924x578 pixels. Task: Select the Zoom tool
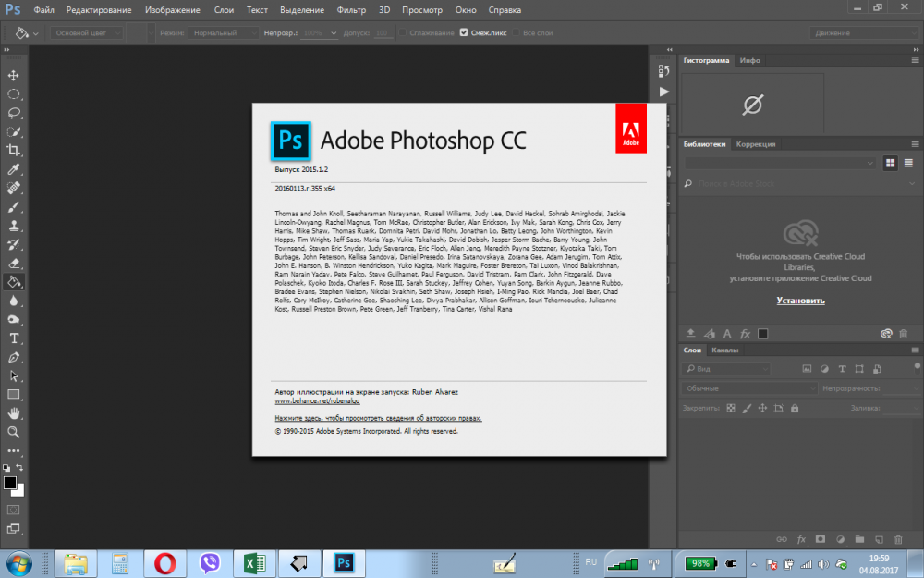[14, 432]
